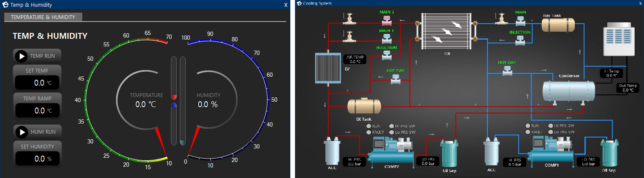Click the EX Tank vessel
Image resolution: width=644 pixels, height=178 pixels.
364,106
